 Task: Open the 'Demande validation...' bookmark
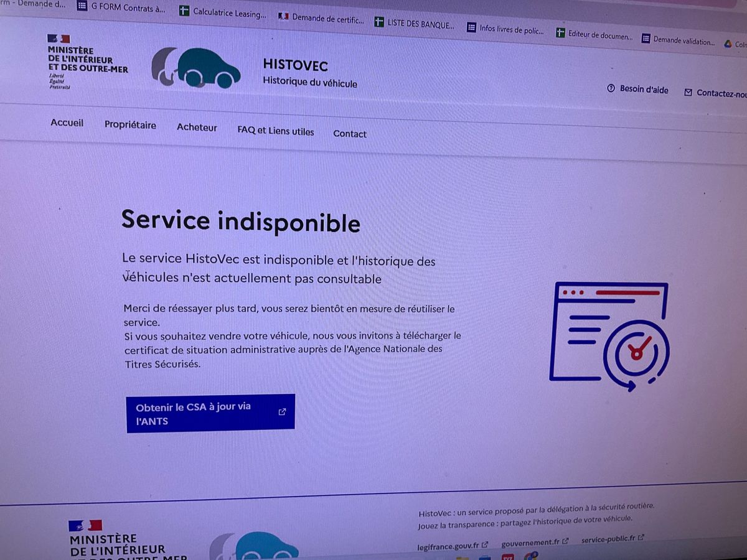pos(679,40)
